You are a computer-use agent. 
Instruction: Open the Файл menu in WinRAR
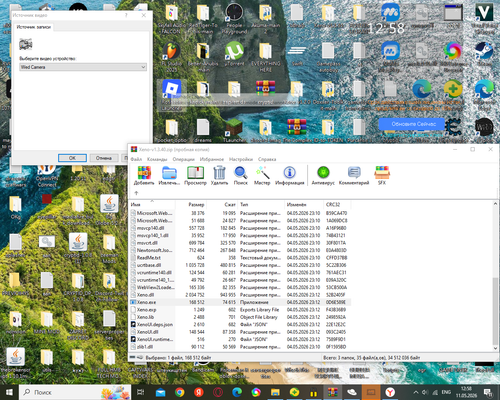pyautogui.click(x=136, y=159)
